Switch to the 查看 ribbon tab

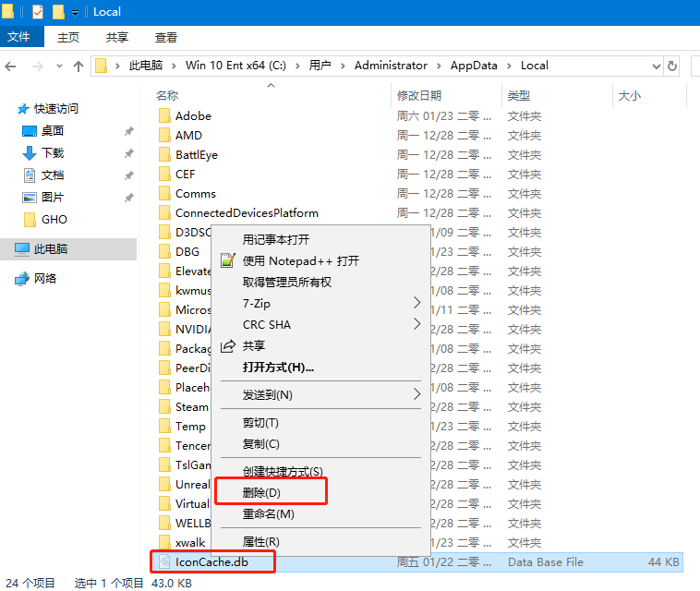(x=166, y=38)
